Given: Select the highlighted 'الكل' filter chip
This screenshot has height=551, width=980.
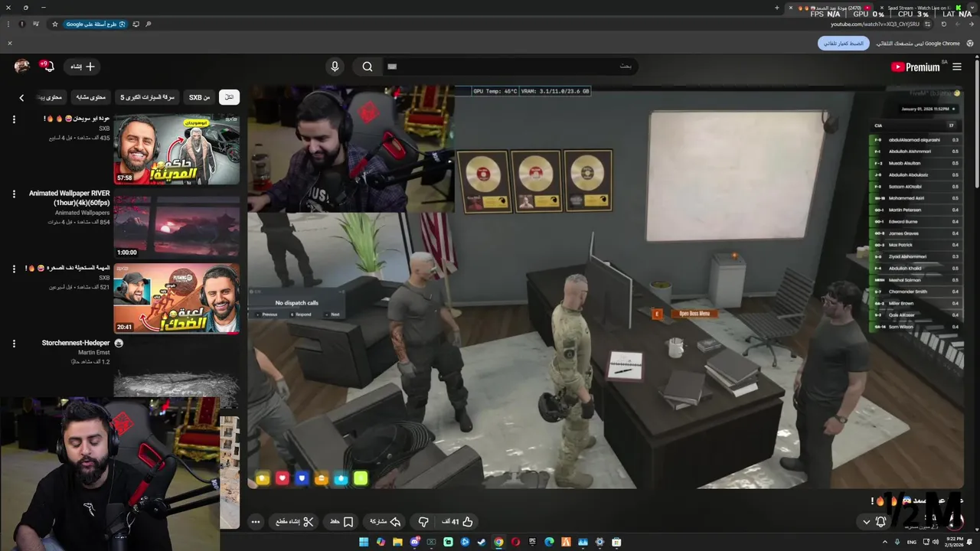Looking at the screenshot, I should click(229, 97).
